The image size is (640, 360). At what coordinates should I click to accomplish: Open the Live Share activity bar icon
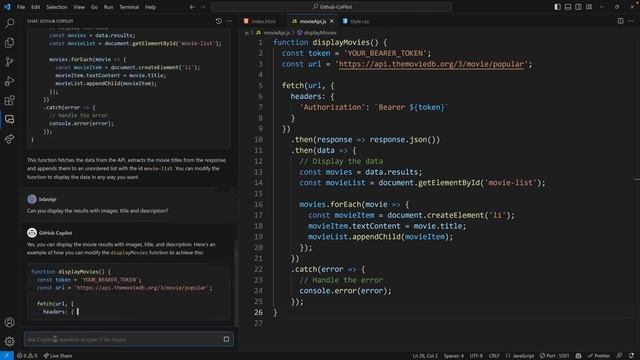pyautogui.click(x=9, y=139)
